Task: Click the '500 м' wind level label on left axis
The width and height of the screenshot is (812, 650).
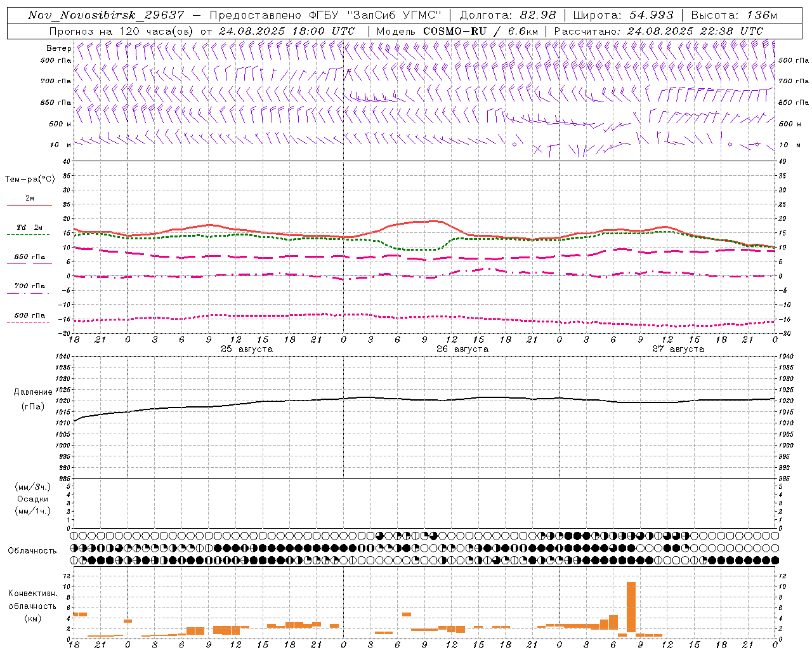Action: [60, 124]
